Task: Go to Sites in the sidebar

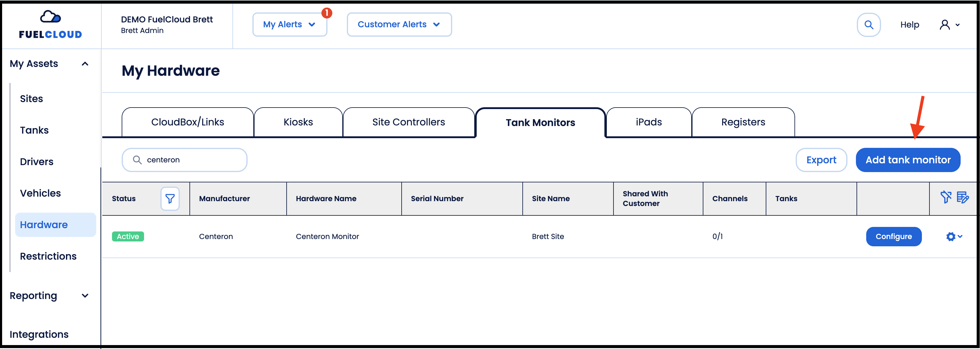Action: 31,99
